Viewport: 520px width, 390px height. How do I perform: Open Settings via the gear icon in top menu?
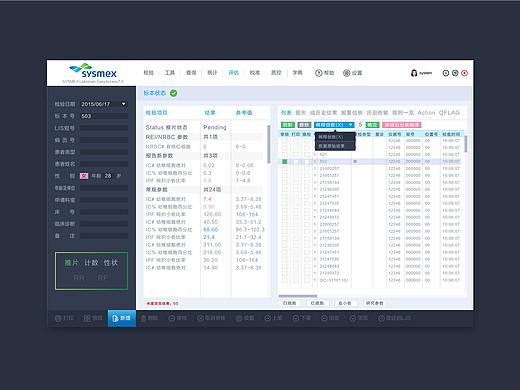[x=347, y=73]
